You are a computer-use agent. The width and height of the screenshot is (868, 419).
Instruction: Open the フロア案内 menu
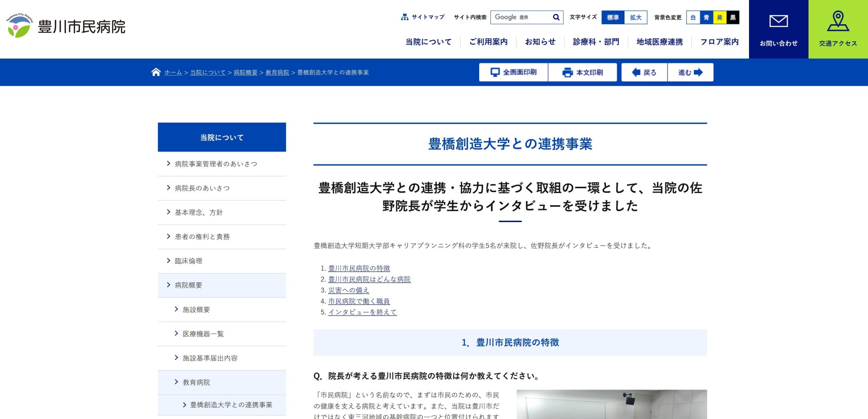[719, 42]
